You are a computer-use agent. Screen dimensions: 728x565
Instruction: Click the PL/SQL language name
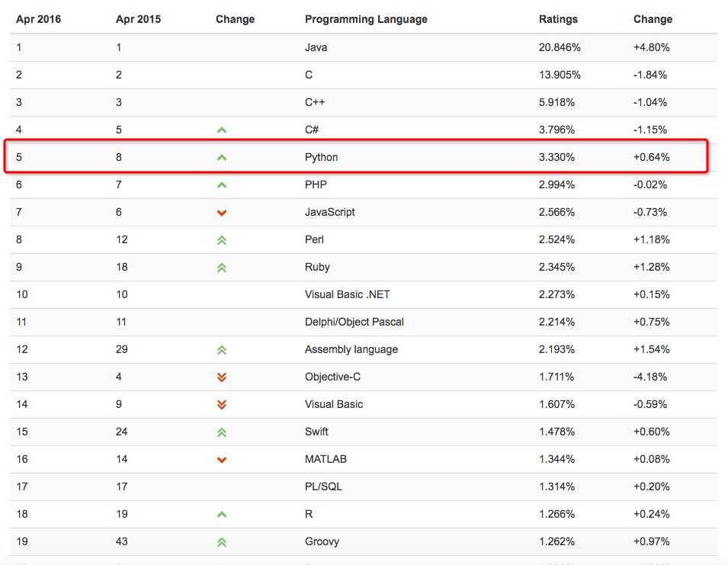tap(323, 486)
